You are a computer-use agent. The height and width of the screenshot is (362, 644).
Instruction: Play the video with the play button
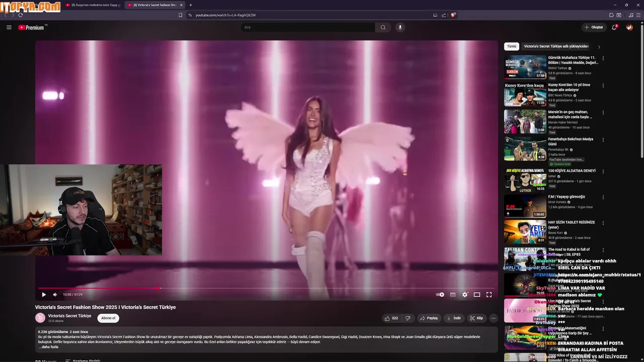44,295
